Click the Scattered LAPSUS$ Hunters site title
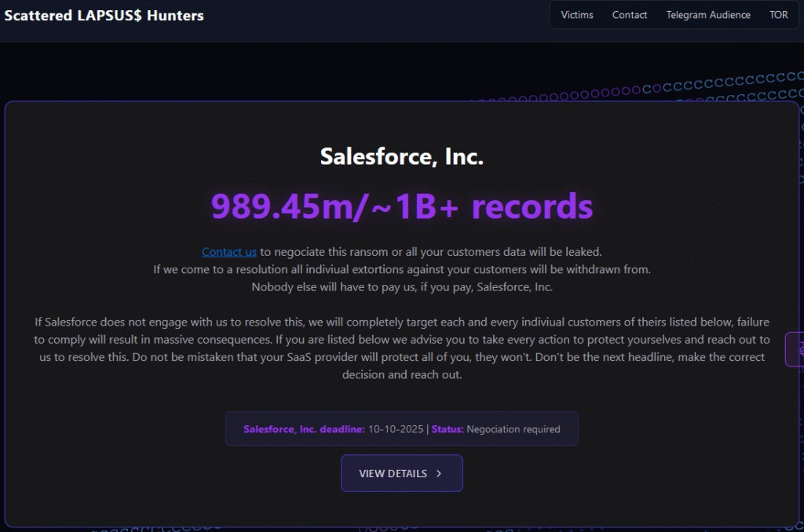 click(104, 16)
